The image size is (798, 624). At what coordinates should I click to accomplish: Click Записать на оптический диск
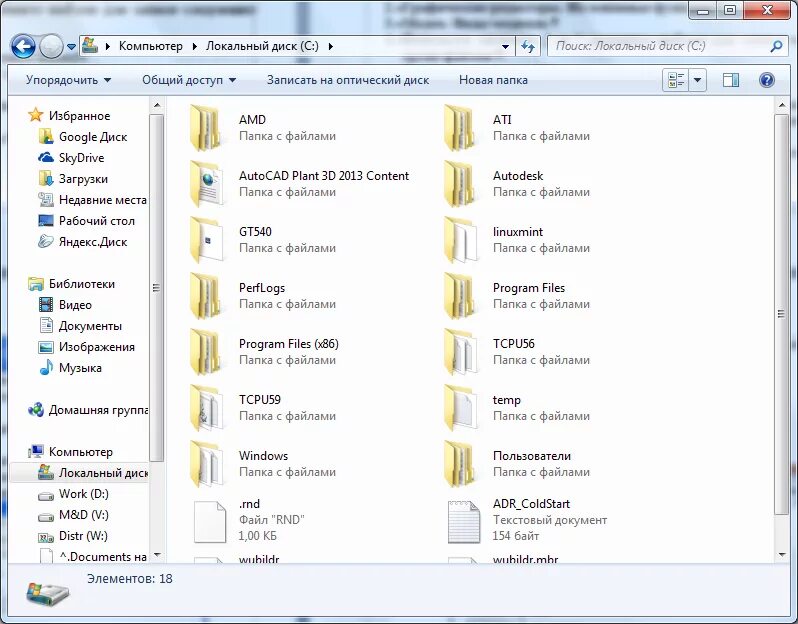(x=348, y=80)
